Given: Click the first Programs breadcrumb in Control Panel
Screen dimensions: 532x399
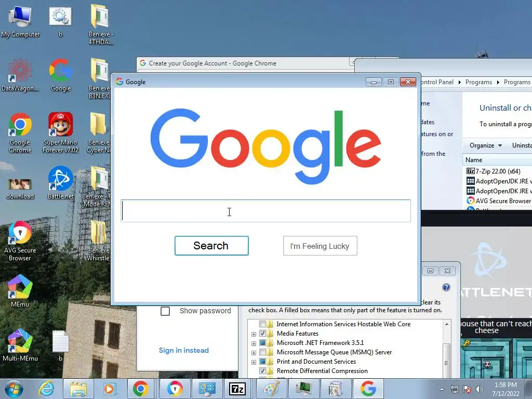Looking at the screenshot, I should click(x=478, y=82).
